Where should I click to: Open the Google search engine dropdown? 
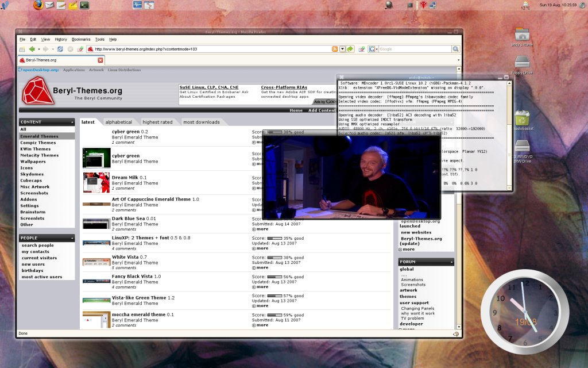coord(377,49)
